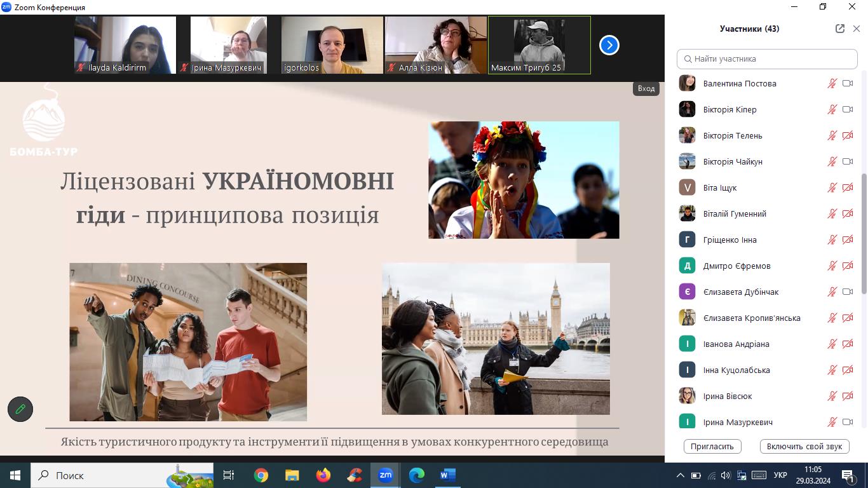This screenshot has width=868, height=488.
Task: Click the microphone icon for Валентина Постова
Action: tap(832, 83)
